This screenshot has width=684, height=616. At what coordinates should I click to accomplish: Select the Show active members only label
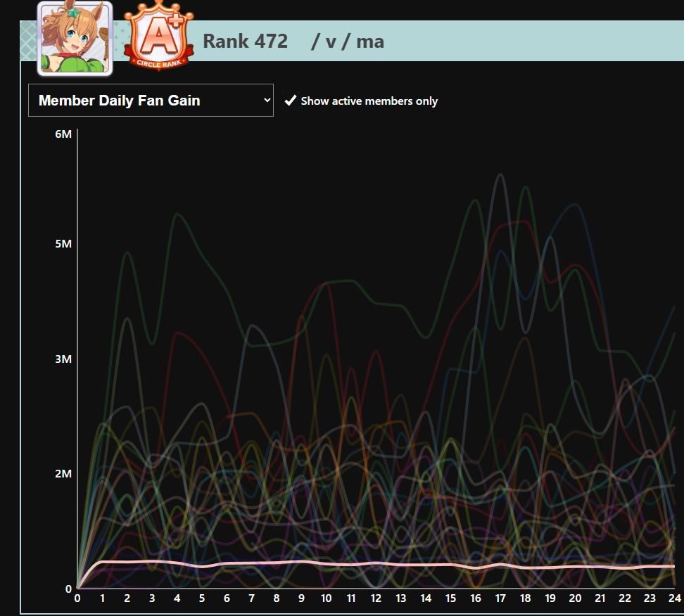coord(369,101)
